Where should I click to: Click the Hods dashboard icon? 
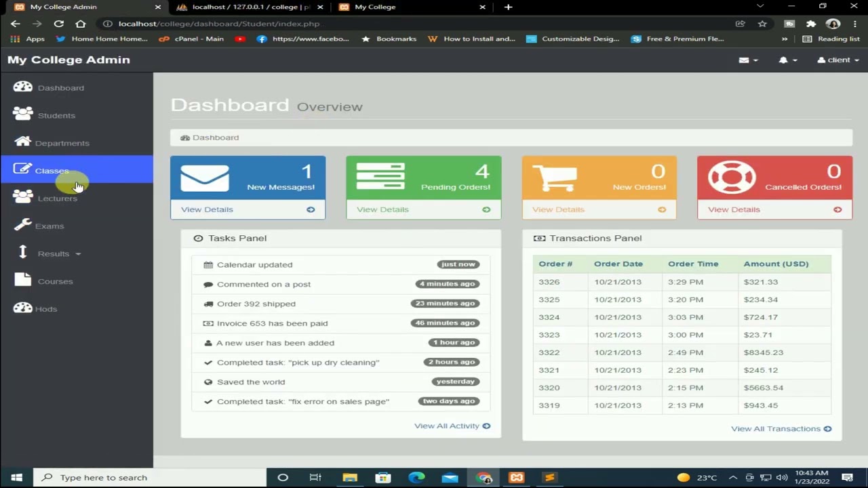(x=23, y=307)
